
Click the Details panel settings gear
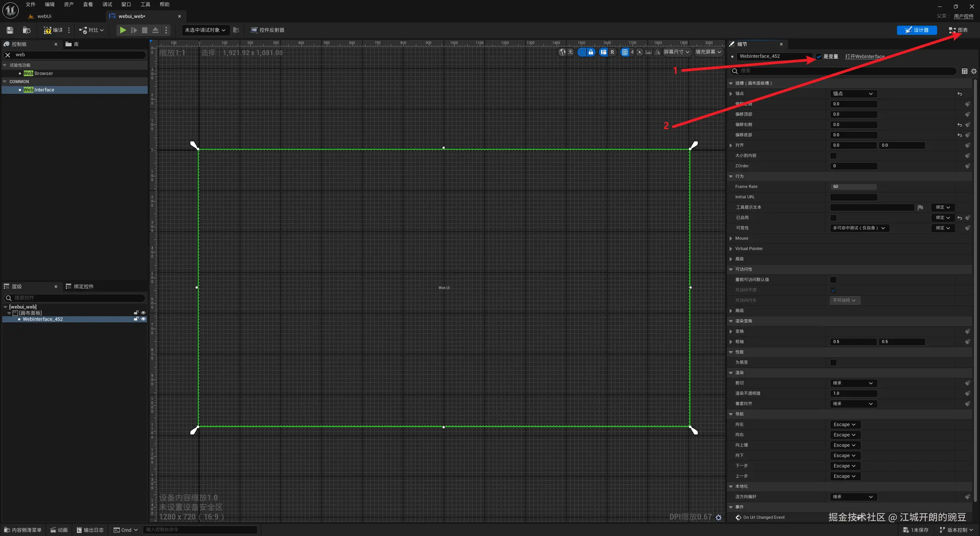click(974, 71)
